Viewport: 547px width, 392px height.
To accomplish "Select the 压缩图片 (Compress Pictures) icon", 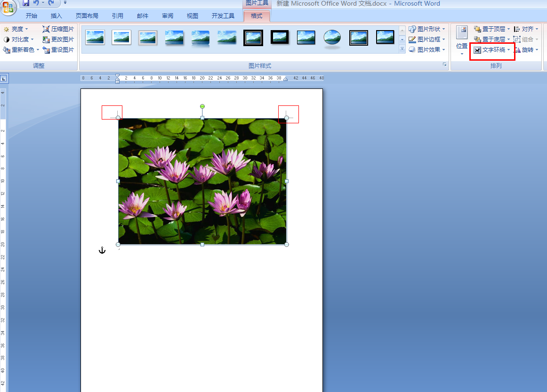I will (x=58, y=29).
